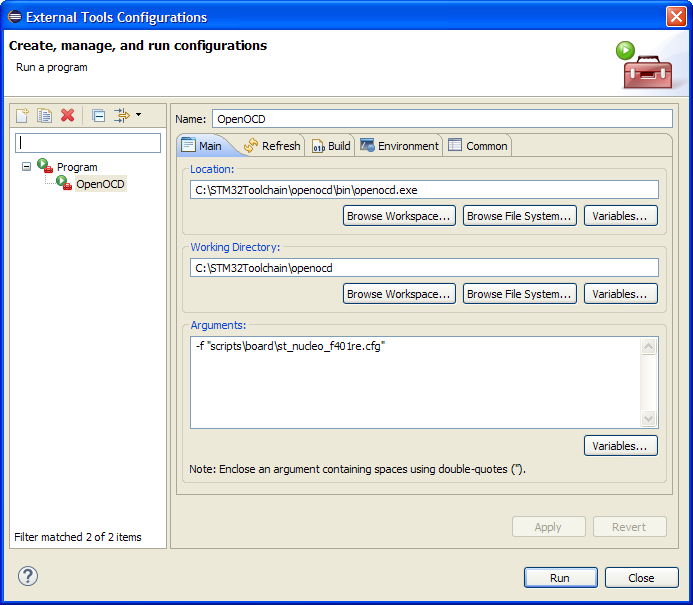Click the Run a program description text

coord(52,67)
